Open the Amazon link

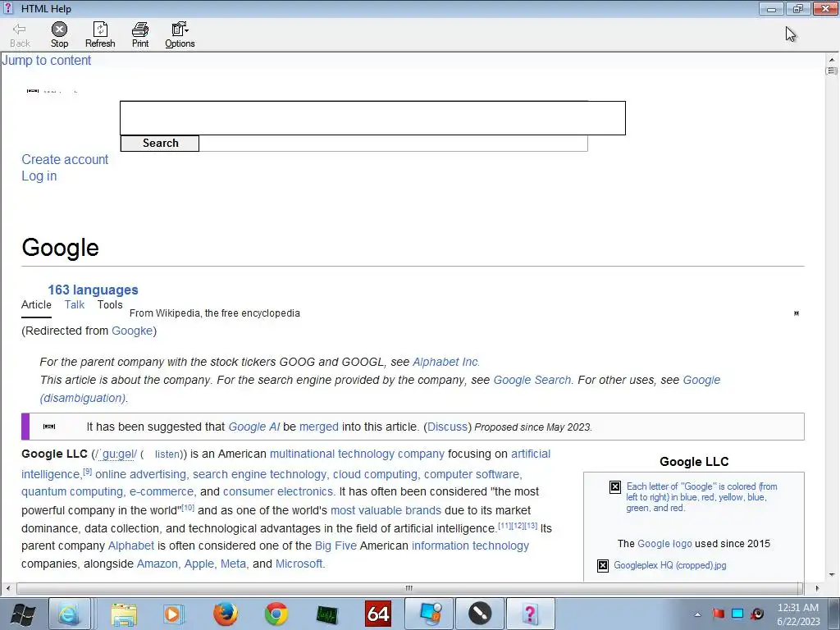point(157,564)
